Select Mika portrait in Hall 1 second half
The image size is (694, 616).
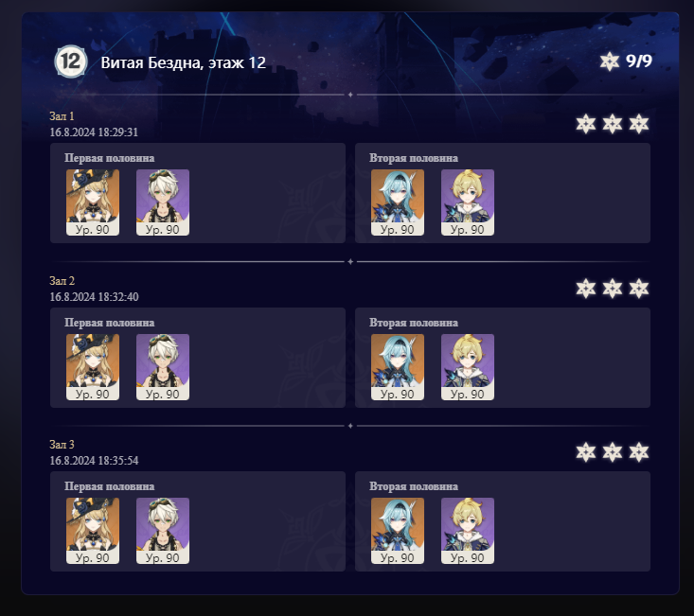[468, 202]
